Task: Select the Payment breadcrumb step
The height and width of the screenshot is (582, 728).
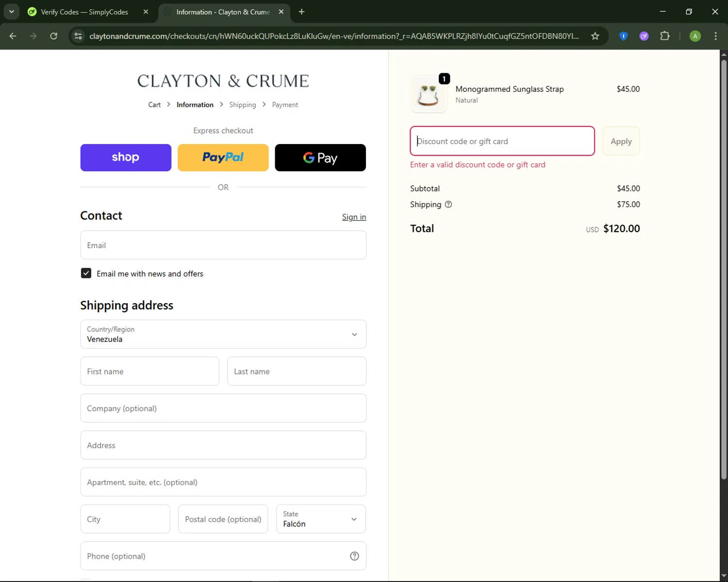Action: pos(285,105)
